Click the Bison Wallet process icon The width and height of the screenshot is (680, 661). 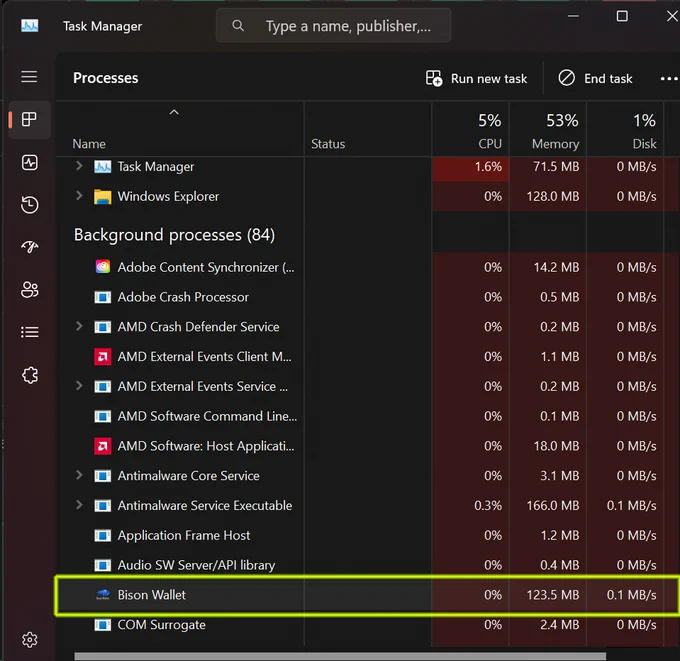(x=103, y=595)
